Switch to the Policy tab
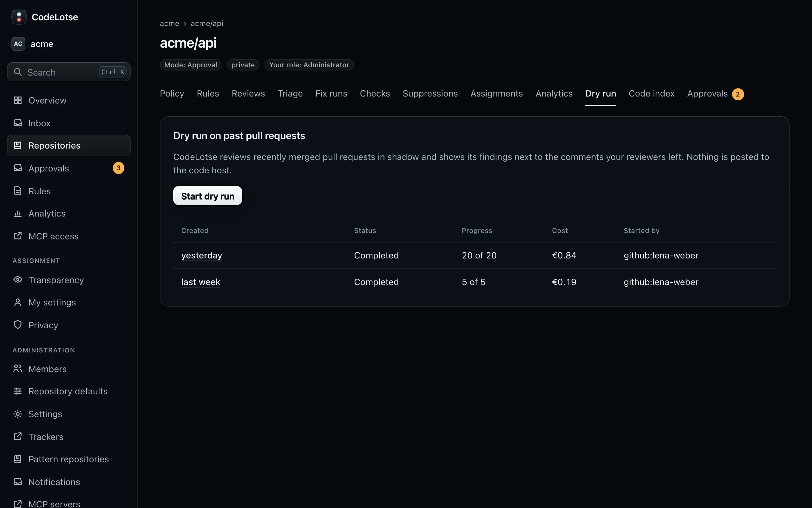Viewport: 812px width, 508px height. pos(172,93)
